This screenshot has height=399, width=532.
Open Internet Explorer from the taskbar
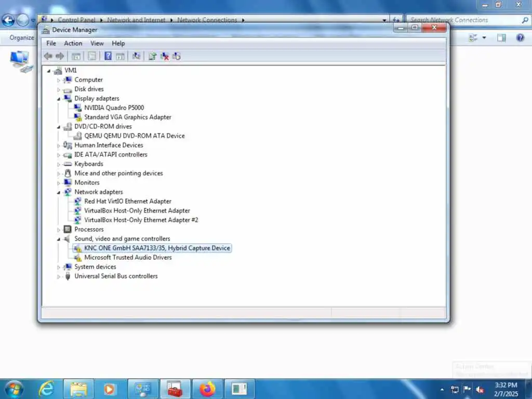point(46,389)
